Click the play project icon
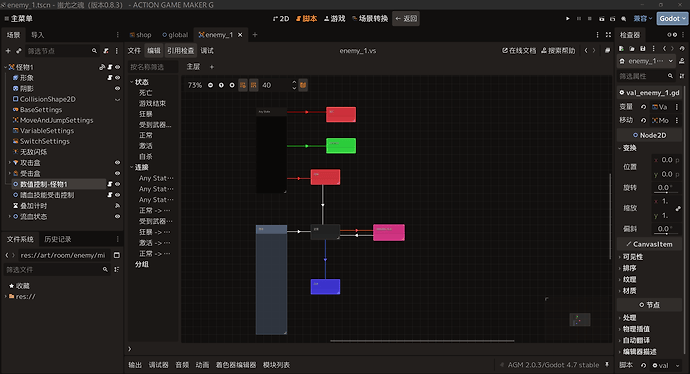 (568, 18)
